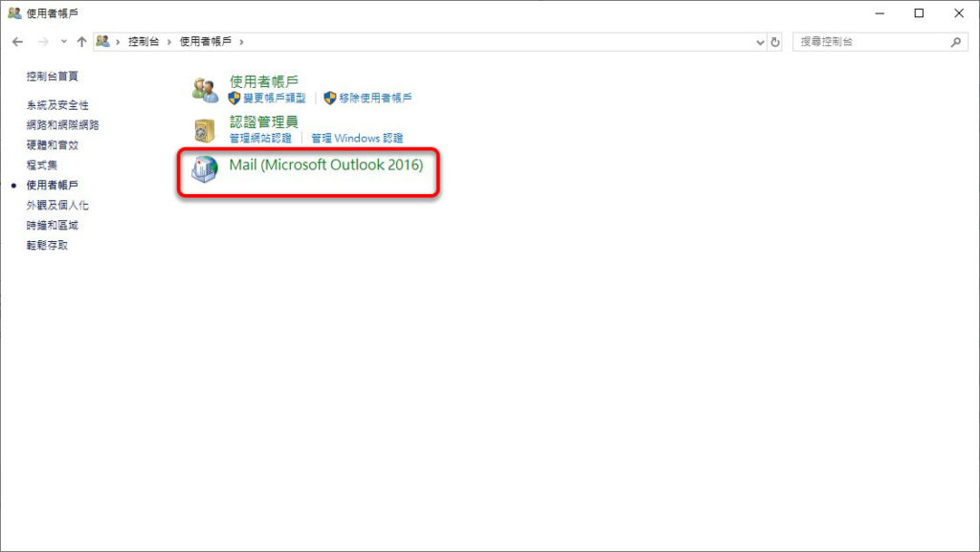The image size is (980, 552).
Task: Select 時鐘和區域 in sidebar
Action: coord(53,225)
